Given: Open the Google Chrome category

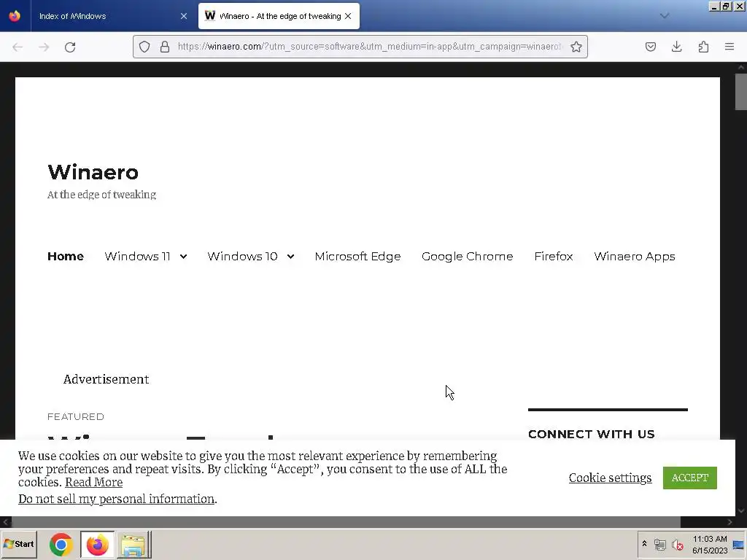Looking at the screenshot, I should pos(468,256).
